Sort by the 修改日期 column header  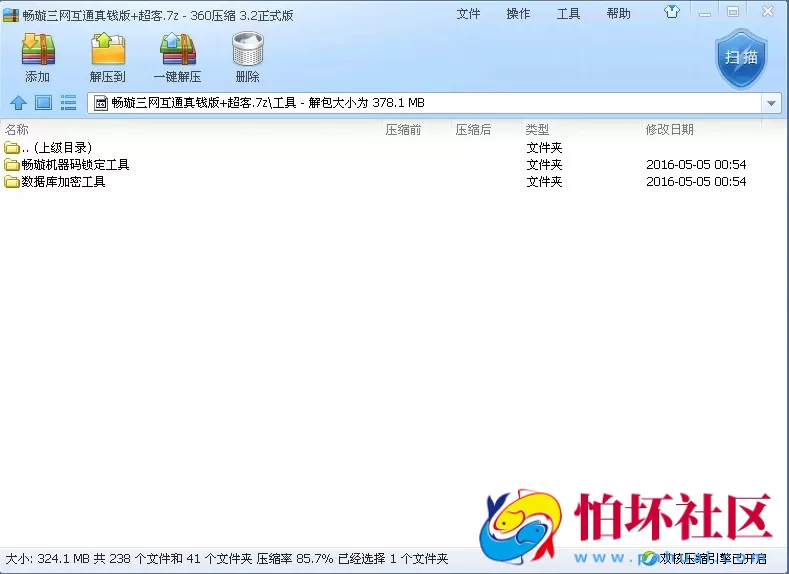669,130
